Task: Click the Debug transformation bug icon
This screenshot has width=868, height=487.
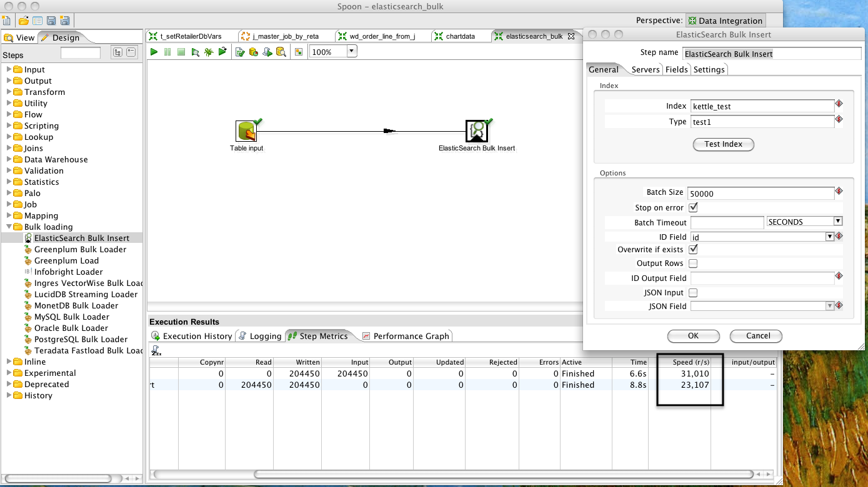Action: pyautogui.click(x=209, y=52)
